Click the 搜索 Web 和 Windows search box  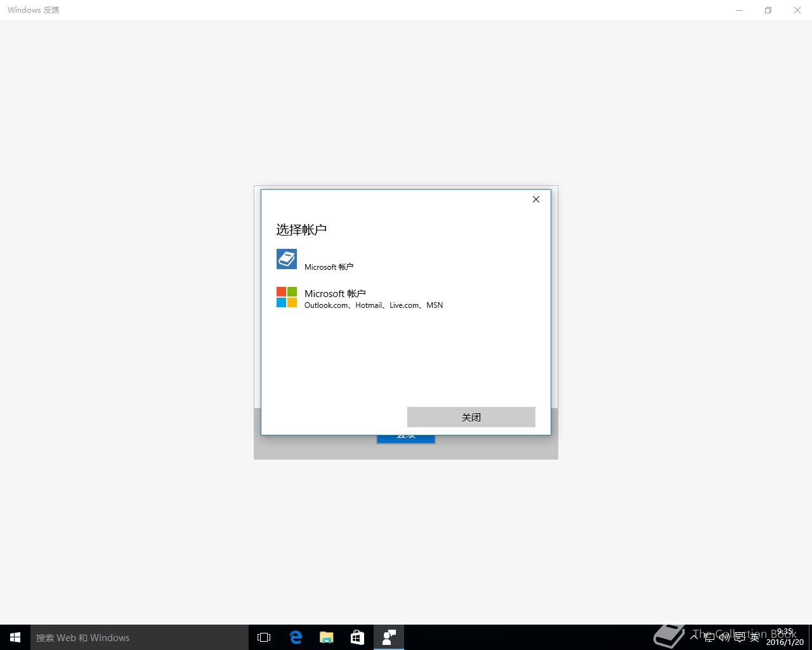click(140, 637)
